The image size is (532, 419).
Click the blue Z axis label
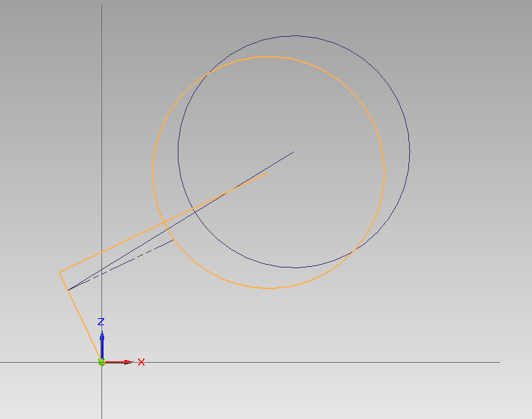pos(101,322)
